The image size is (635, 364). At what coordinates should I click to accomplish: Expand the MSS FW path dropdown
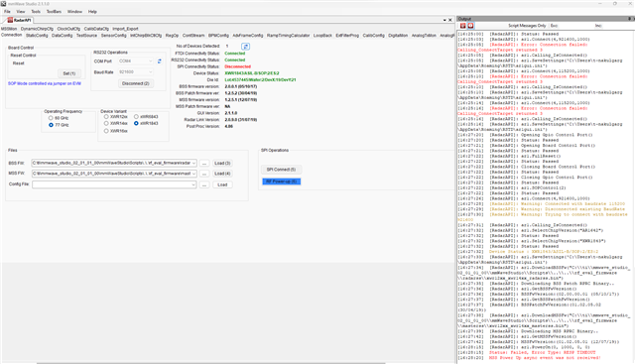194,174
